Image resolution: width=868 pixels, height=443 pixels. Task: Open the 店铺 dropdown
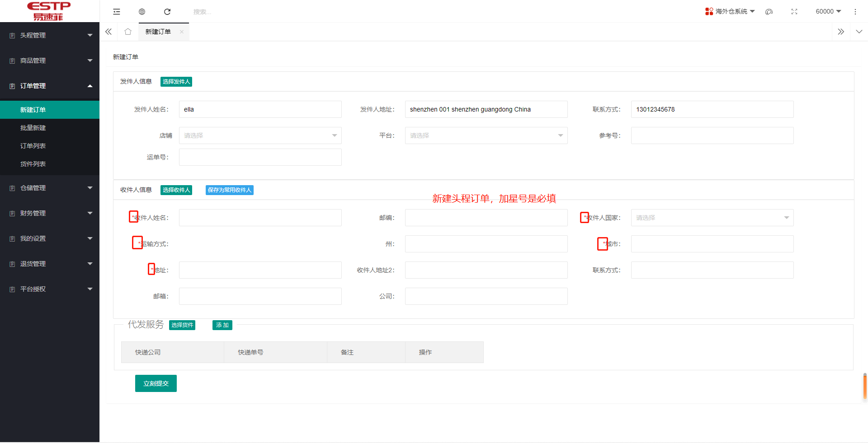(260, 135)
